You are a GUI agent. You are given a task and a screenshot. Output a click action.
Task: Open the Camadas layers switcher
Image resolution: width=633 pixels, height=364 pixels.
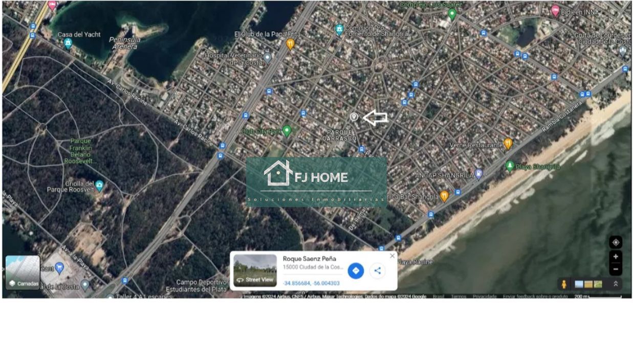[x=23, y=272]
